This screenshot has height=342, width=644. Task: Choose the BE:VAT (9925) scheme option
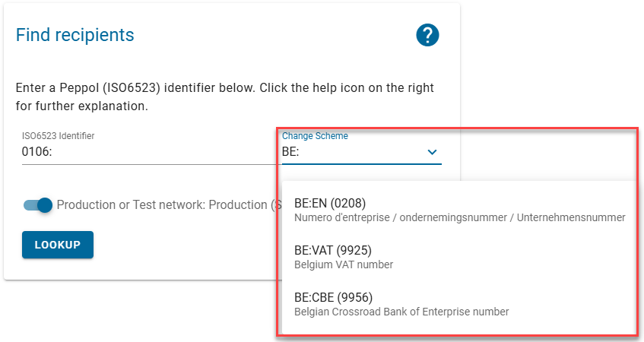332,250
